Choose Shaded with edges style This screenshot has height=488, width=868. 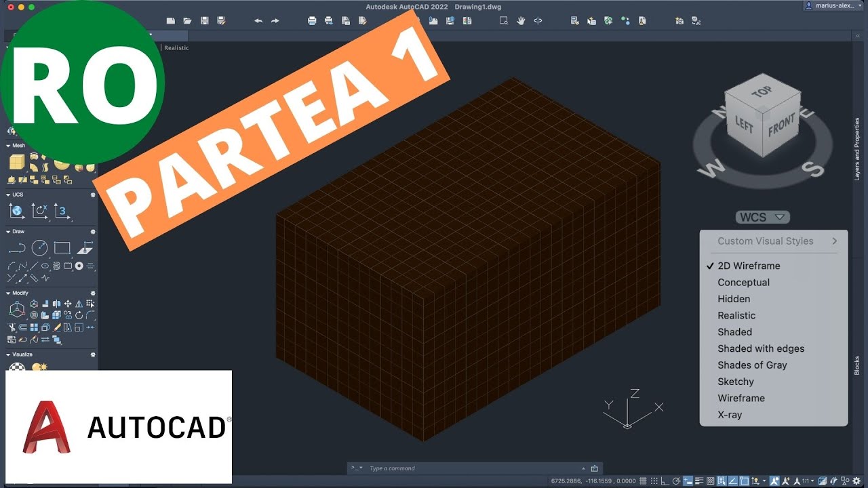click(x=761, y=348)
